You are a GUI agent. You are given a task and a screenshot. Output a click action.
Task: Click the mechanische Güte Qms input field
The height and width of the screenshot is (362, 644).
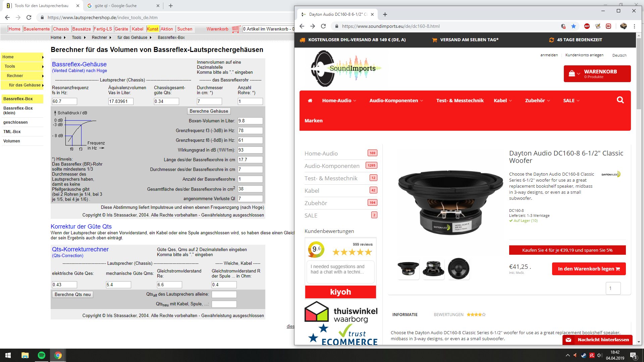pyautogui.click(x=118, y=285)
